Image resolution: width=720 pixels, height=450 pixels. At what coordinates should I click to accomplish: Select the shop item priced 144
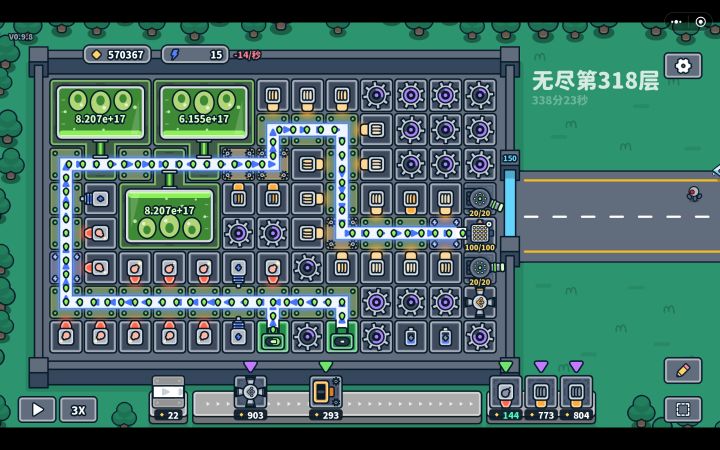[506, 398]
